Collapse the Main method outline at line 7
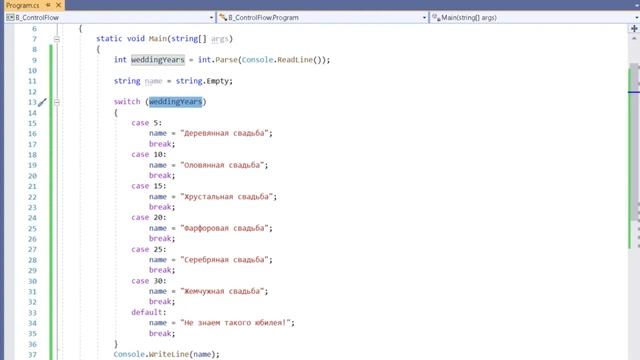The width and height of the screenshot is (640, 360). pyautogui.click(x=57, y=39)
